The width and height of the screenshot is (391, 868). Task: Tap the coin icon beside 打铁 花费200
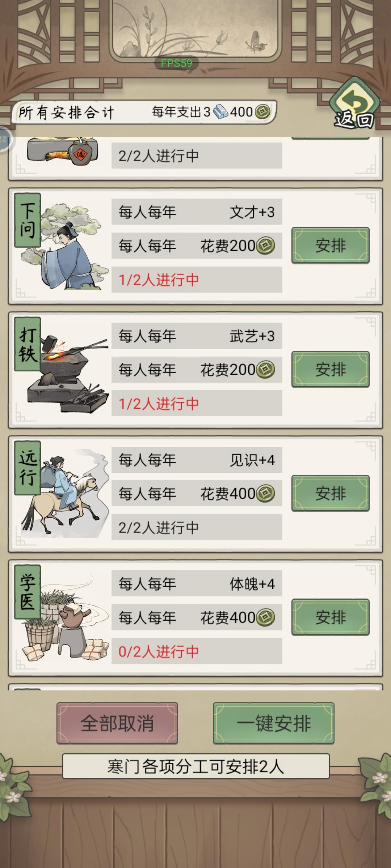point(265,370)
